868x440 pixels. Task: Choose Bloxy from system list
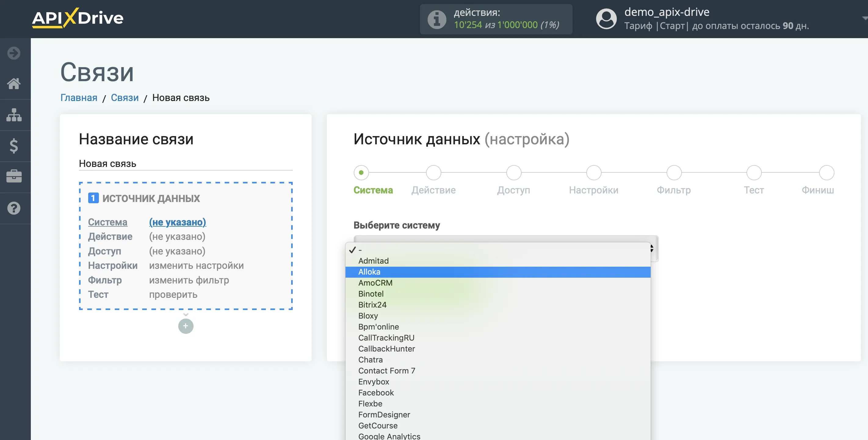click(498, 316)
